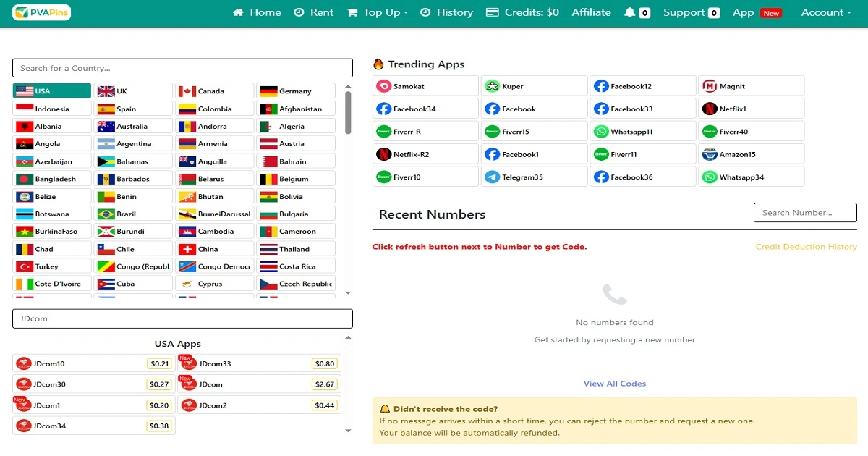Pick the Telegram35 app
The height and width of the screenshot is (456, 868).
click(x=534, y=177)
